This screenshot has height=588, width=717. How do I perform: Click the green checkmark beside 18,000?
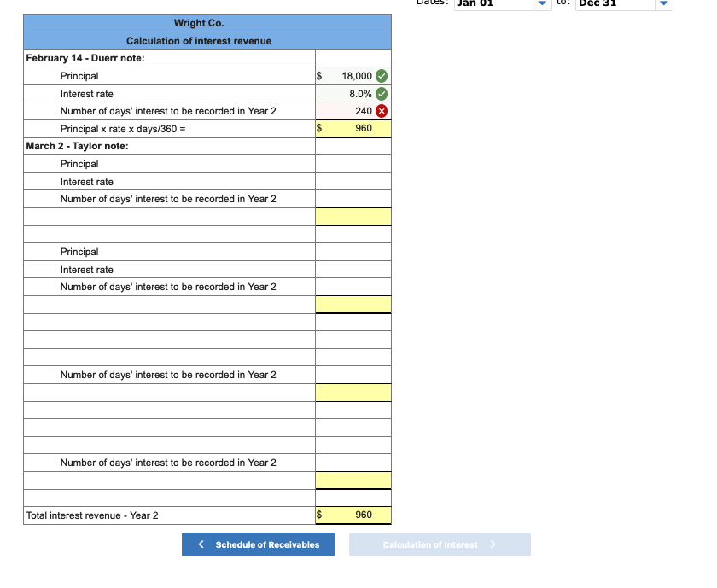382,76
